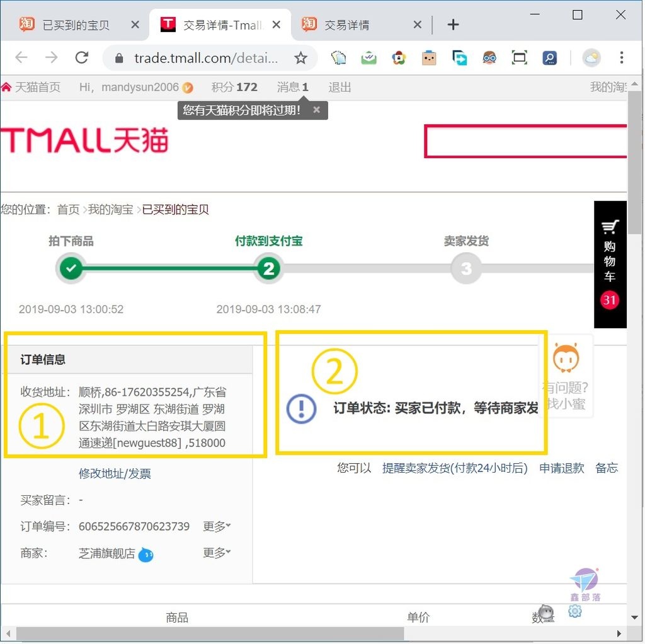Click the screen capture frame extension icon

pos(519,58)
